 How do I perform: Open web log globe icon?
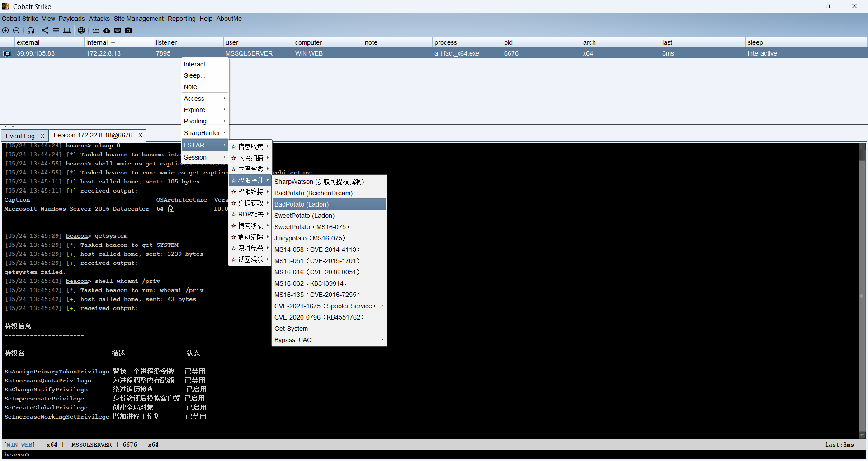[x=81, y=30]
